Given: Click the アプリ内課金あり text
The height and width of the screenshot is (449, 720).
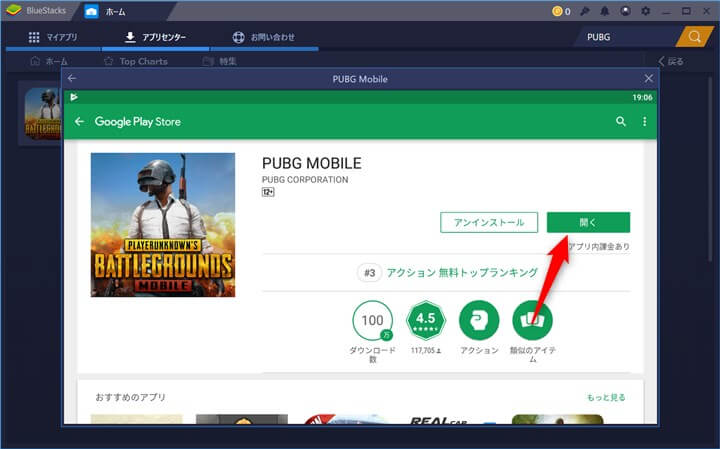Looking at the screenshot, I should 599,247.
